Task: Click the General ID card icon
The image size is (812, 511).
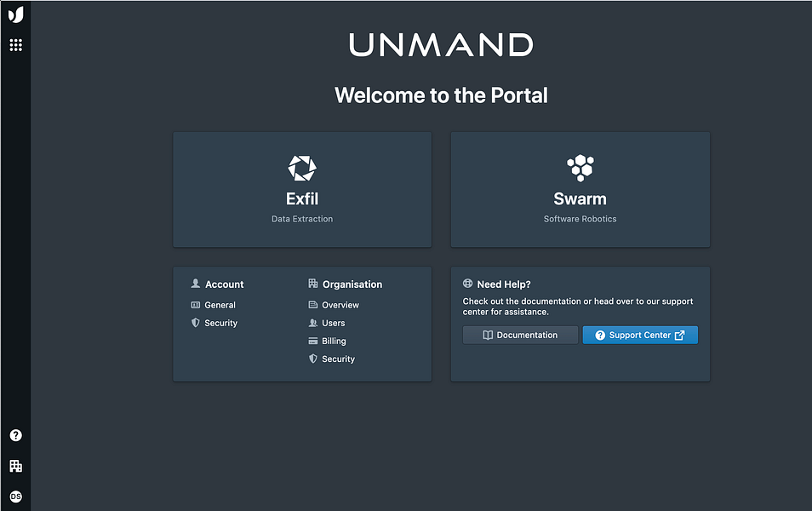Action: click(195, 305)
